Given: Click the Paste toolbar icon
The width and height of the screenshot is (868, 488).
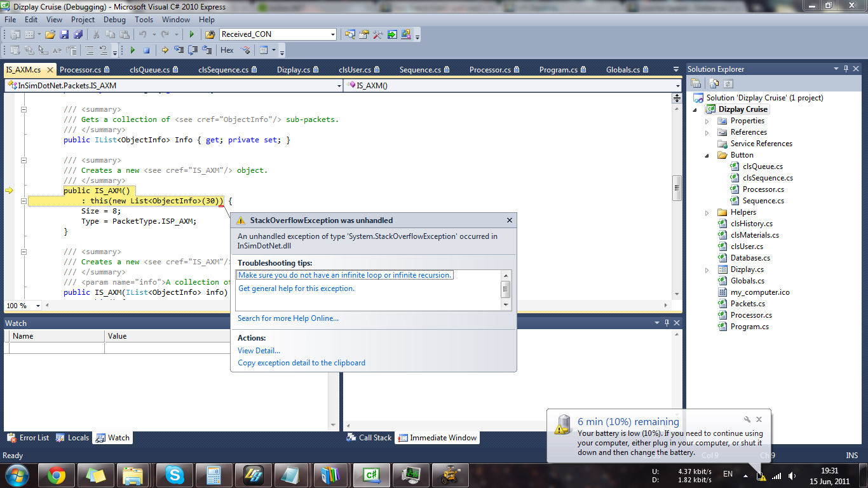Looking at the screenshot, I should (x=125, y=34).
